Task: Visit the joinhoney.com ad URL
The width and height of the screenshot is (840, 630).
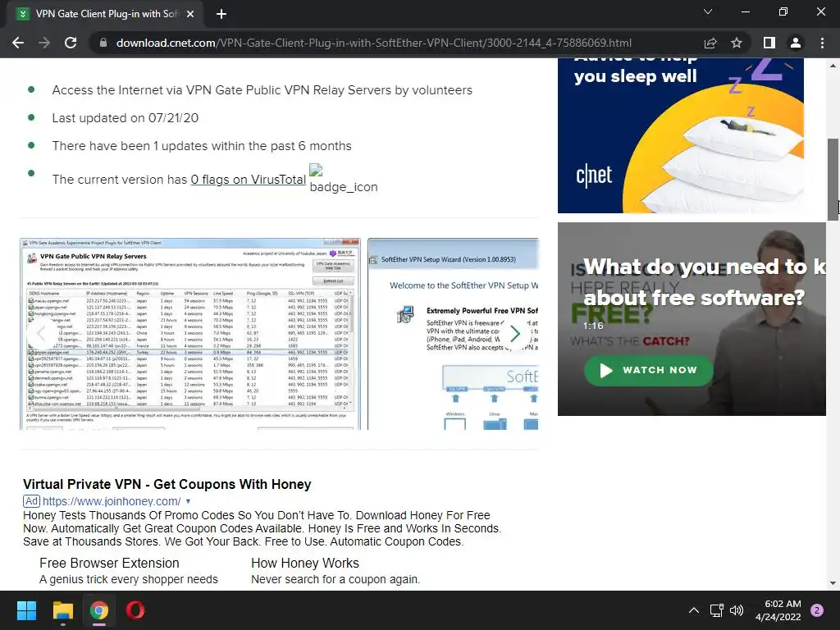Action: (x=112, y=501)
